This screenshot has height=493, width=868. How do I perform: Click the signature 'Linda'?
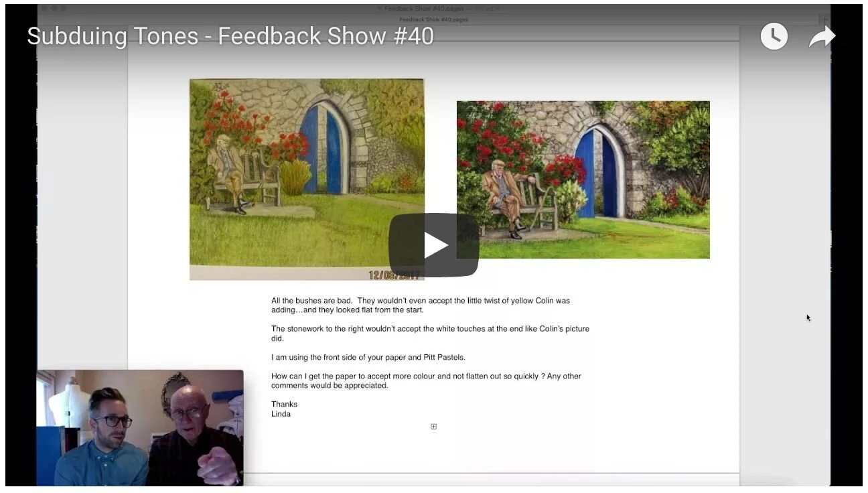(x=281, y=413)
